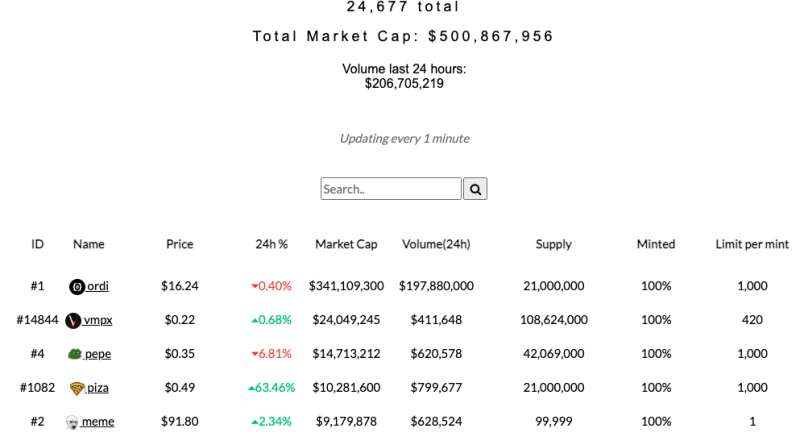800x445 pixels.
Task: Click the green pepe frog icon
Action: pyautogui.click(x=74, y=354)
